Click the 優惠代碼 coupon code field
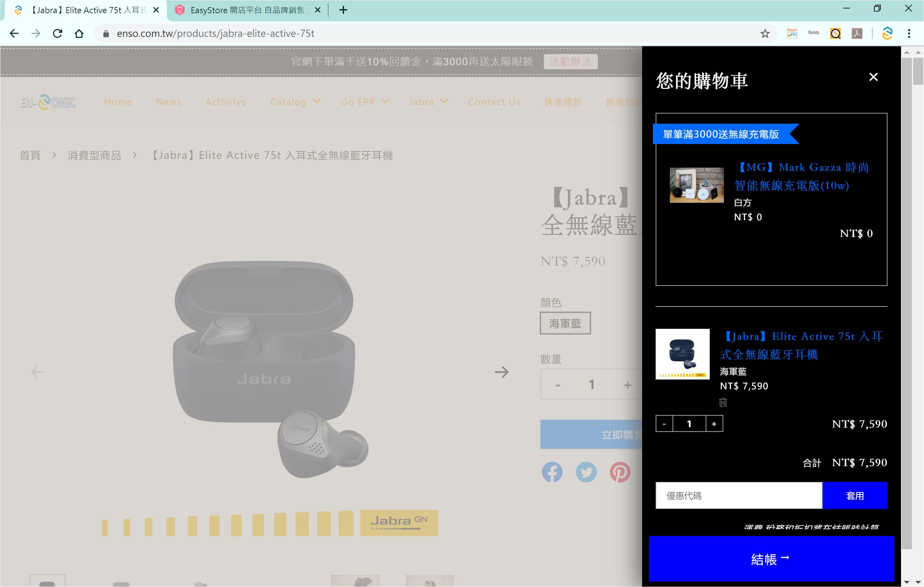Screen dimensions: 924x587 (x=739, y=496)
